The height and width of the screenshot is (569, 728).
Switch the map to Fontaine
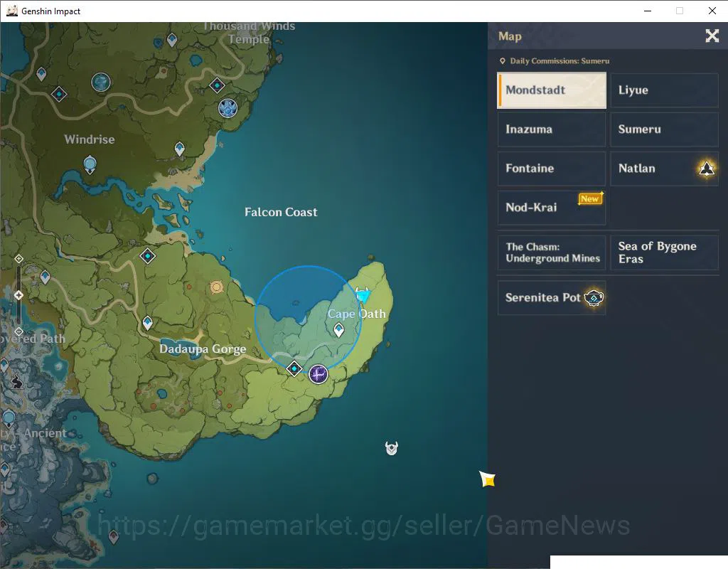point(552,168)
